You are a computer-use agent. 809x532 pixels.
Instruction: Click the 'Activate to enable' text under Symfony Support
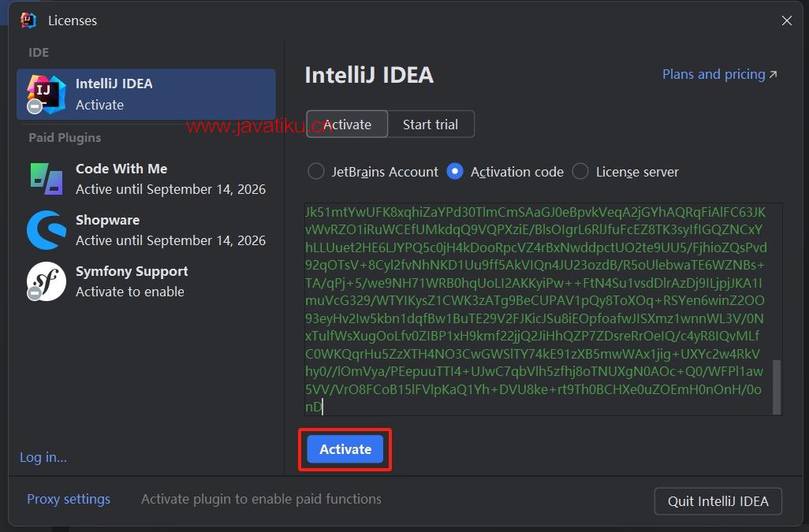[130, 292]
